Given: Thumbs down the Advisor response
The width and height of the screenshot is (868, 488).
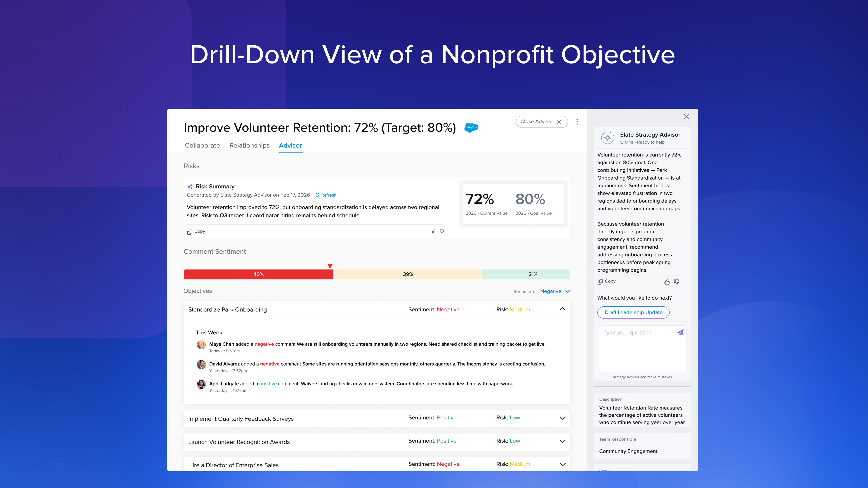Looking at the screenshot, I should (x=676, y=282).
